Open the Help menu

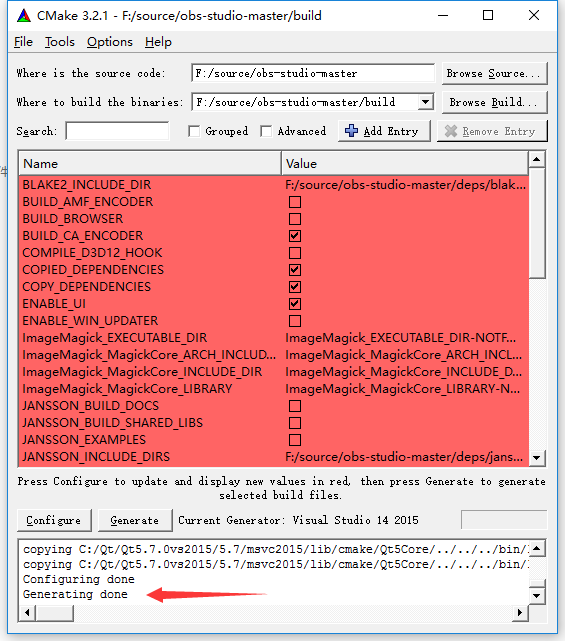[158, 42]
